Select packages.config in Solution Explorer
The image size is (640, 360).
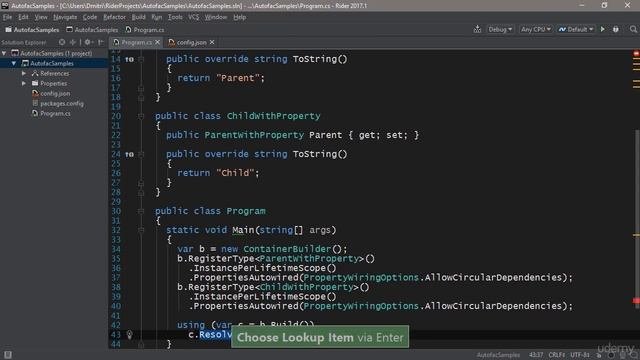pos(62,104)
